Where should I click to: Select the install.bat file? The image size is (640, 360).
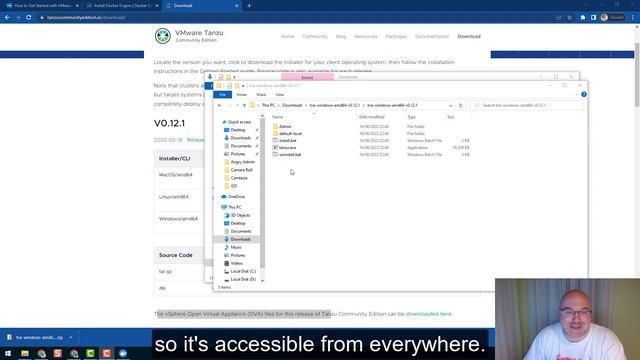pos(288,140)
